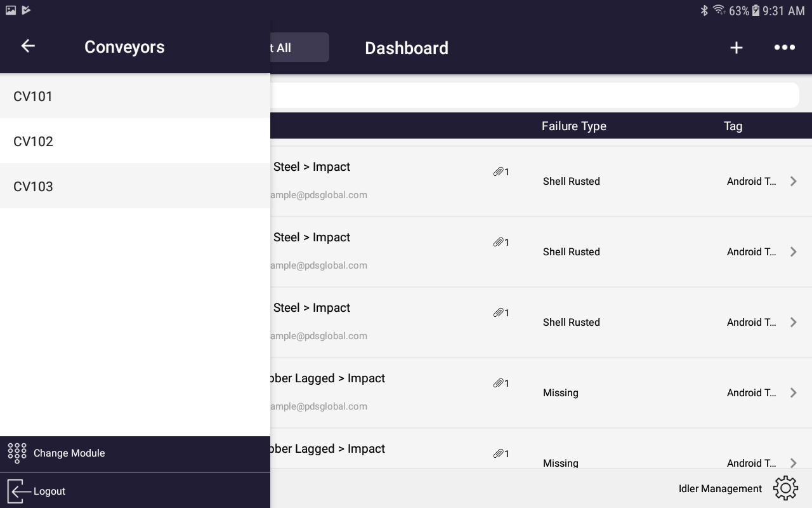
Task: Select conveyor CV101
Action: [33, 97]
